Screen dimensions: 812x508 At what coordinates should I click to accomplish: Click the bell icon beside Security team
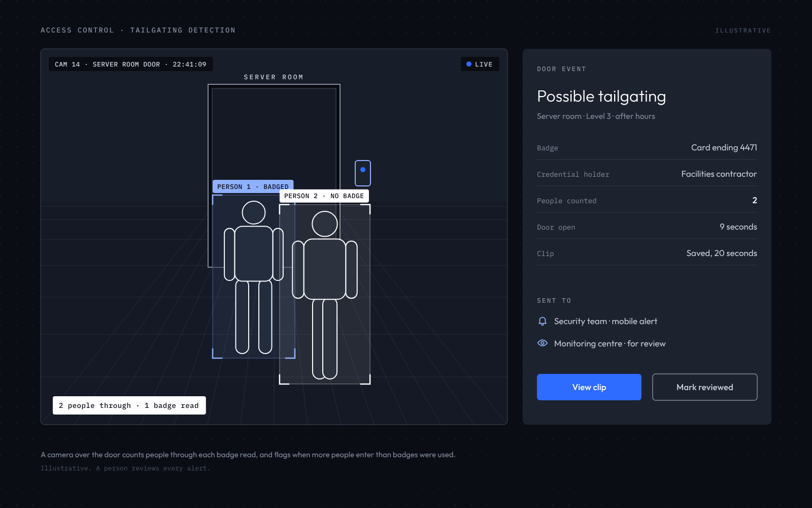tap(543, 321)
